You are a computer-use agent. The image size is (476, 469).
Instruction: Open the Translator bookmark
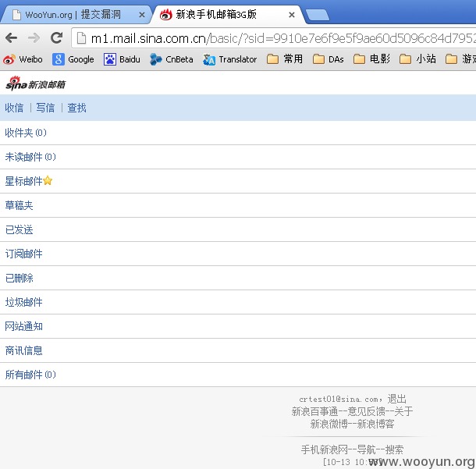[229, 59]
